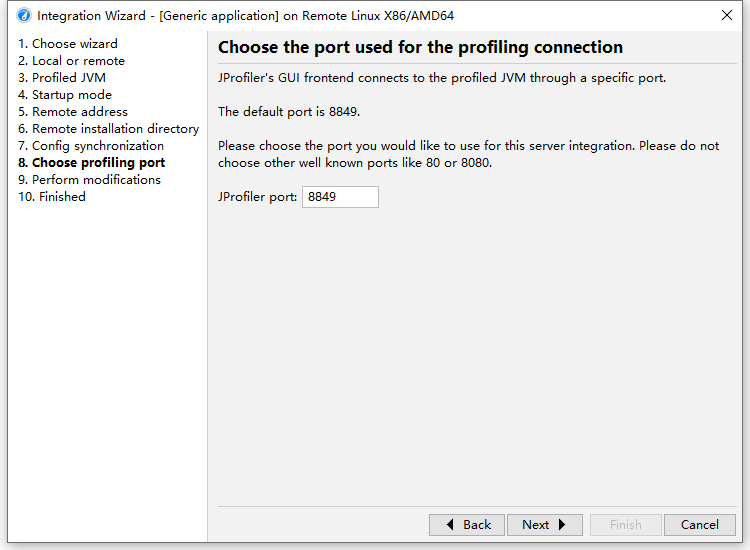Click the left arrow on Back button
The height and width of the screenshot is (550, 750).
pyautogui.click(x=451, y=525)
